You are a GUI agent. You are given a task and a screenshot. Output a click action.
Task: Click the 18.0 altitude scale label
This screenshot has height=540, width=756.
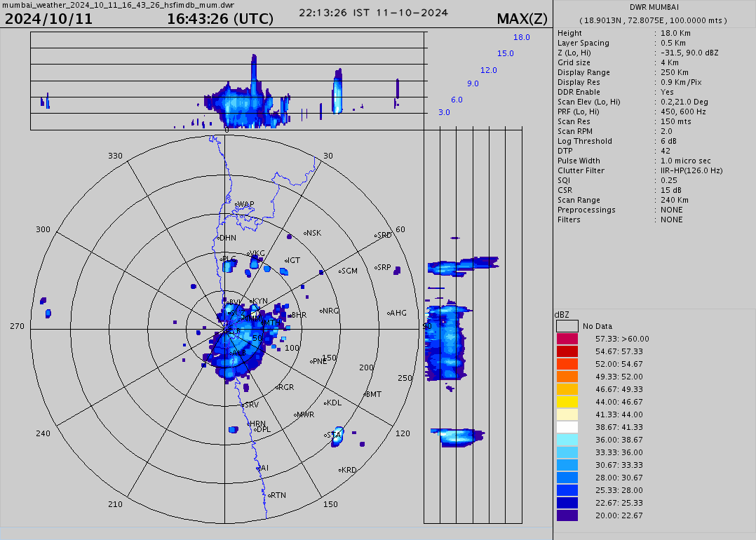[522, 38]
